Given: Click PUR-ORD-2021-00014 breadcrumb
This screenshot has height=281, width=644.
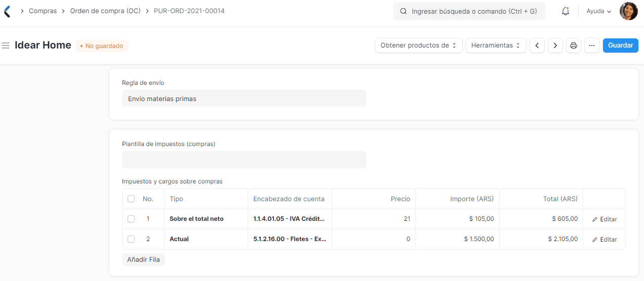Looking at the screenshot, I should pyautogui.click(x=189, y=11).
